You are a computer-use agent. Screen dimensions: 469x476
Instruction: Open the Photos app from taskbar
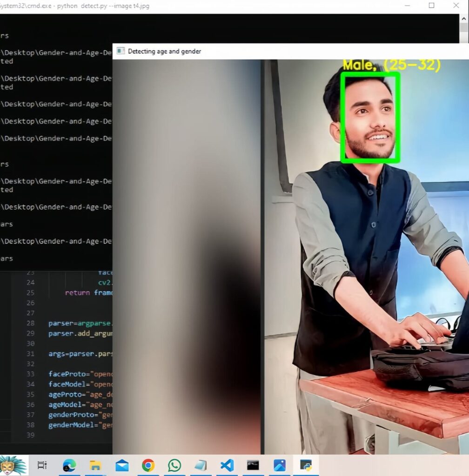(280, 465)
